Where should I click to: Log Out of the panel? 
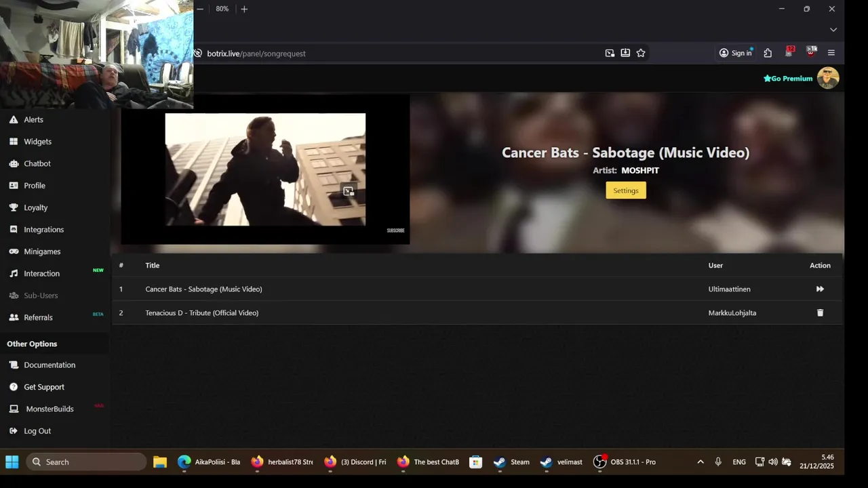pyautogui.click(x=37, y=431)
